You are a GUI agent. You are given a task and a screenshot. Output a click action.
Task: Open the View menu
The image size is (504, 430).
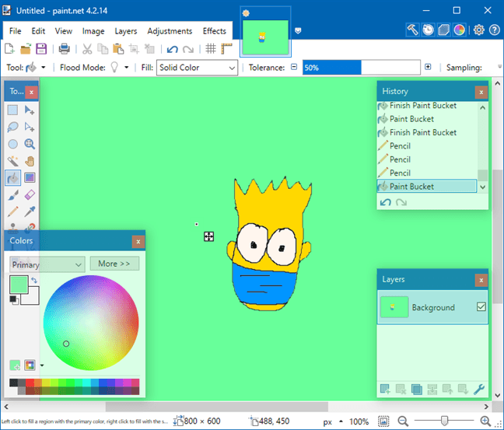(x=63, y=31)
